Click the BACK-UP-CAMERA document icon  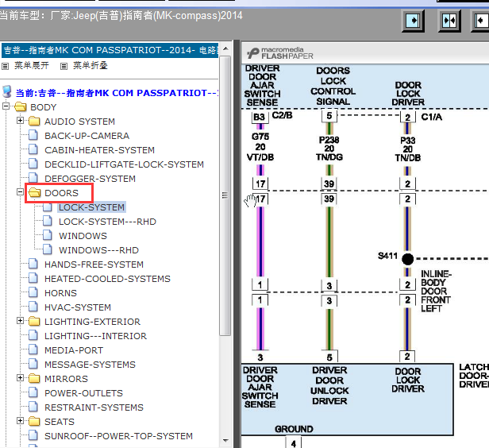tap(33, 135)
